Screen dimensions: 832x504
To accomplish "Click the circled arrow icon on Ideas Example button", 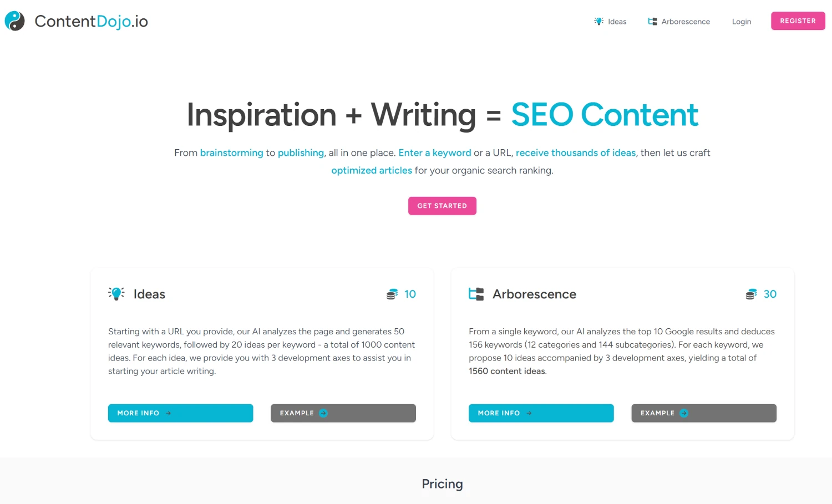I will coord(323,413).
